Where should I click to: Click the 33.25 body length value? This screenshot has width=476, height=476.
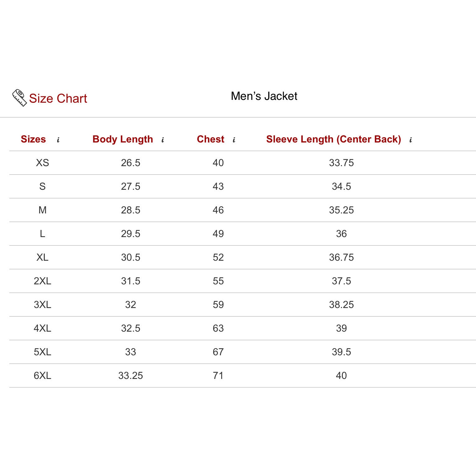pos(130,376)
